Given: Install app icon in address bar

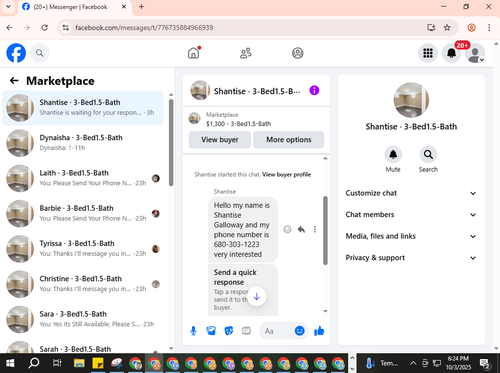Looking at the screenshot, I should (431, 27).
